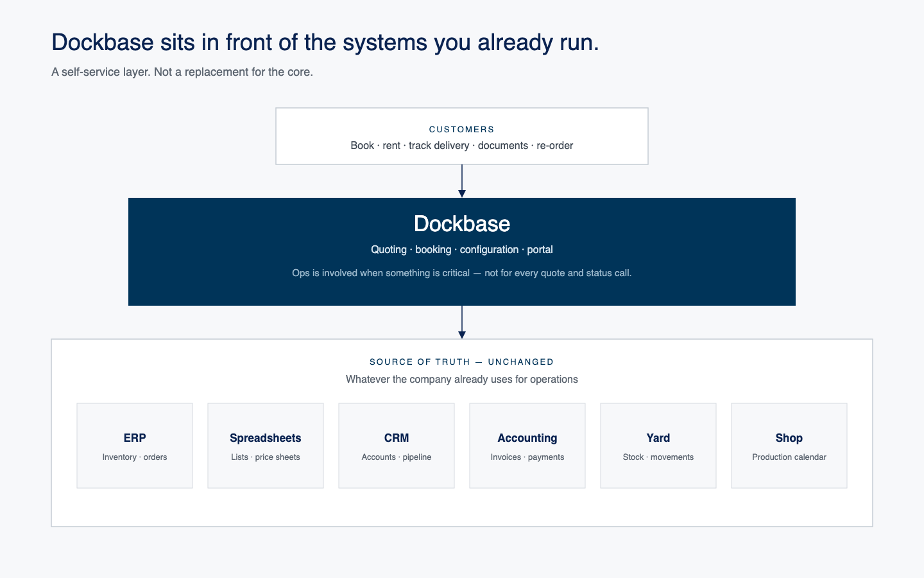This screenshot has width=924, height=578.
Task: Click 'Inventory · orders' caption
Action: pos(135,457)
